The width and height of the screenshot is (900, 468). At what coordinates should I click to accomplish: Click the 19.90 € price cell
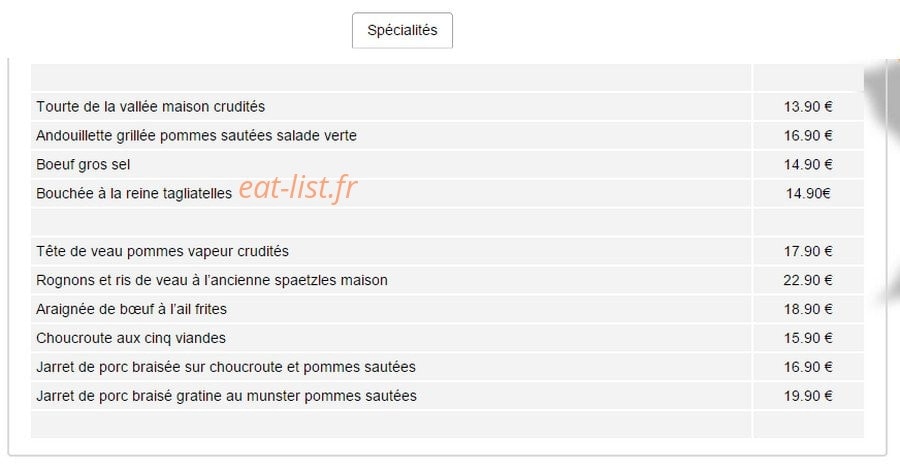(808, 396)
